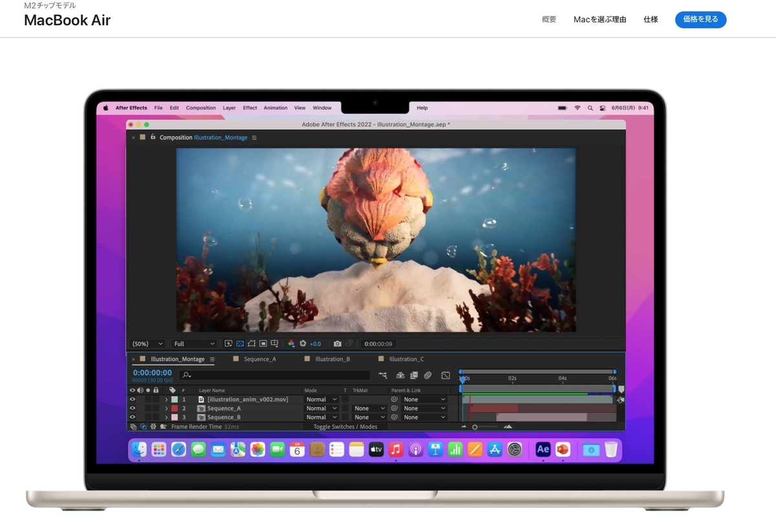Toggle preserve transparency box for Sequence_B
This screenshot has height=532, width=776.
coord(345,418)
